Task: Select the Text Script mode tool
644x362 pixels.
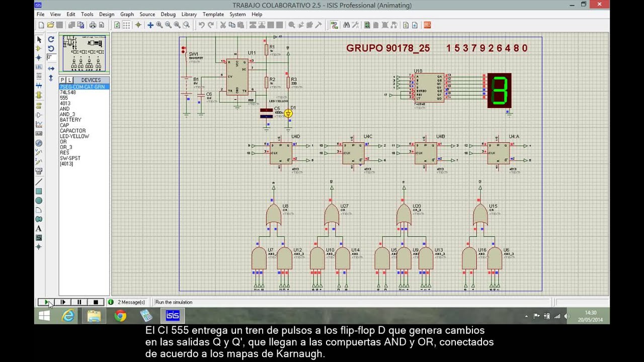Action: coord(39,76)
